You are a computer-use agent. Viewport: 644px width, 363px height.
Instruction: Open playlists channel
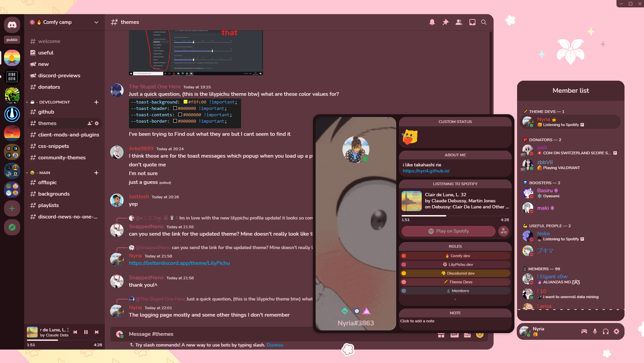(64, 205)
